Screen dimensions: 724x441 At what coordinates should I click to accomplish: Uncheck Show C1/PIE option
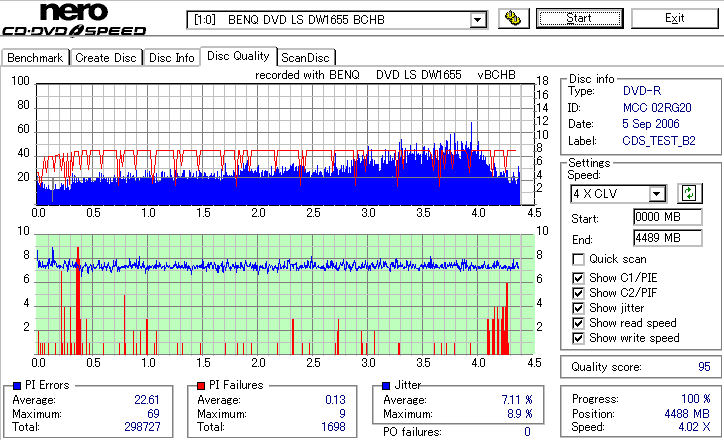tap(578, 278)
